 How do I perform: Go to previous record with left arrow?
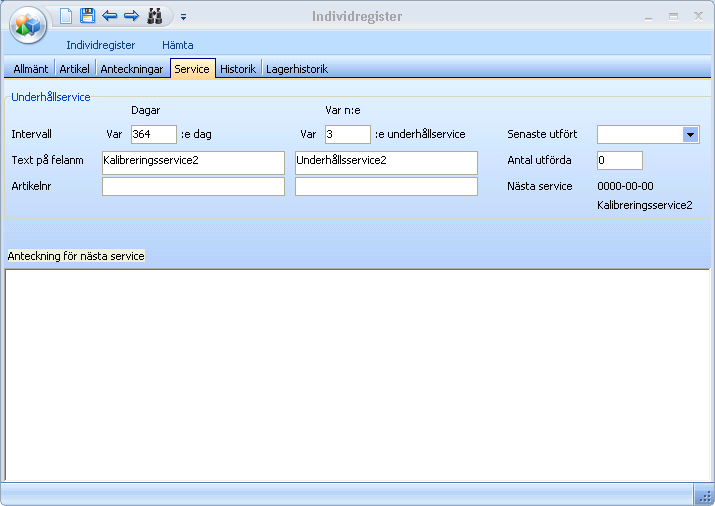110,16
